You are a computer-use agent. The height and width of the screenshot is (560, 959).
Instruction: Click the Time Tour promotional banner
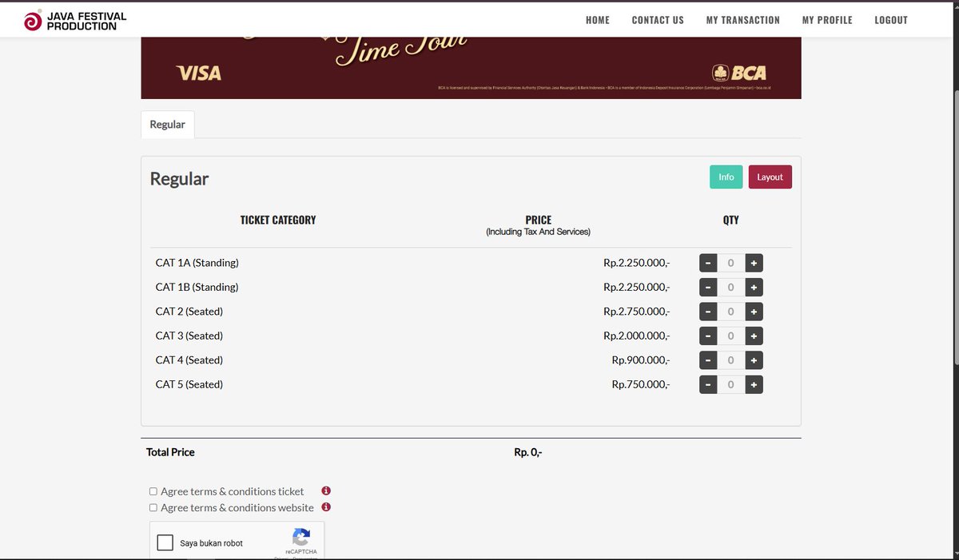click(x=471, y=68)
